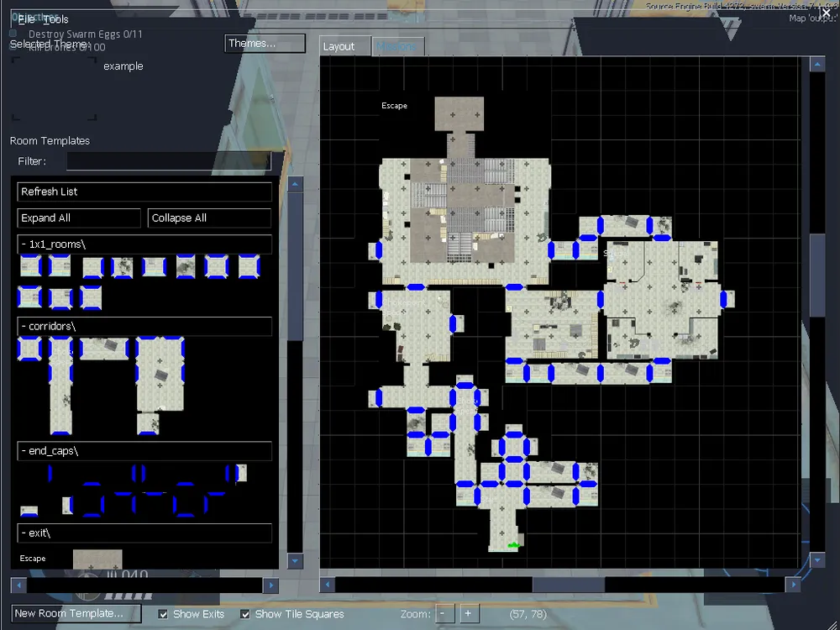Click layout horizontal scrollbar left arrow
This screenshot has width=840, height=630.
click(328, 585)
